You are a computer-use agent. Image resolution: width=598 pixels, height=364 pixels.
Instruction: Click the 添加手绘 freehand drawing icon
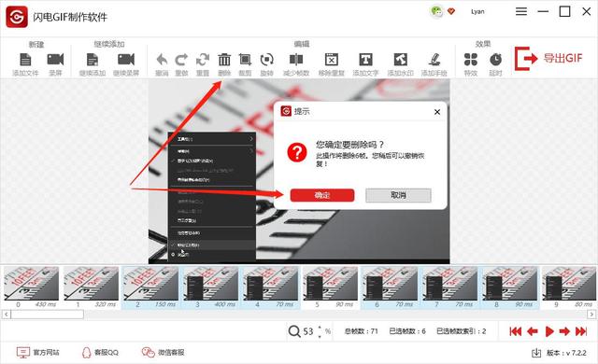coord(434,60)
